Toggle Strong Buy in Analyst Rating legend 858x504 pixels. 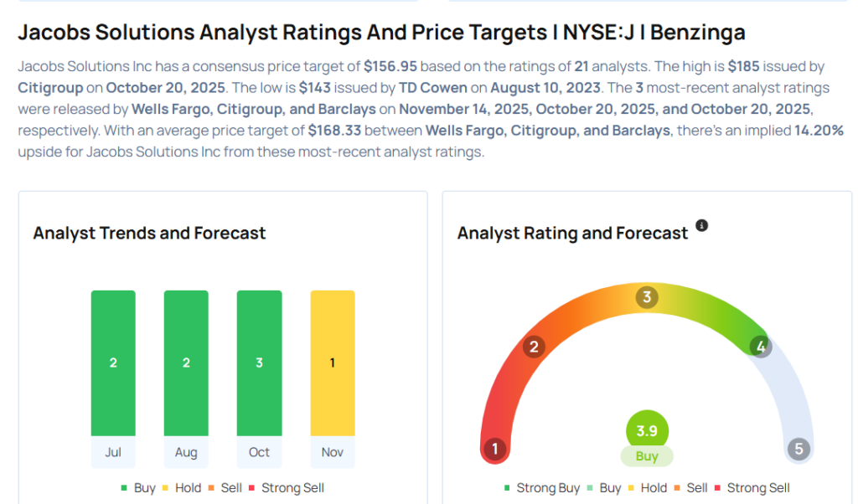pyautogui.click(x=540, y=487)
